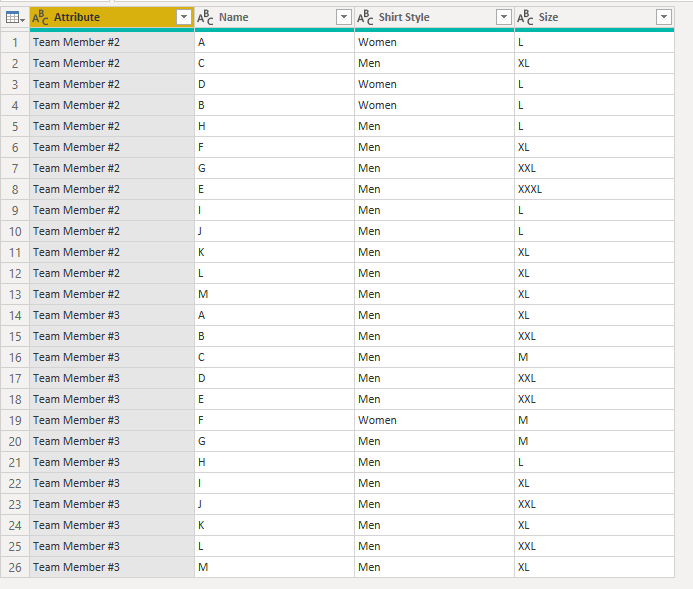Select row number 8
The width and height of the screenshot is (693, 589).
tap(15, 190)
